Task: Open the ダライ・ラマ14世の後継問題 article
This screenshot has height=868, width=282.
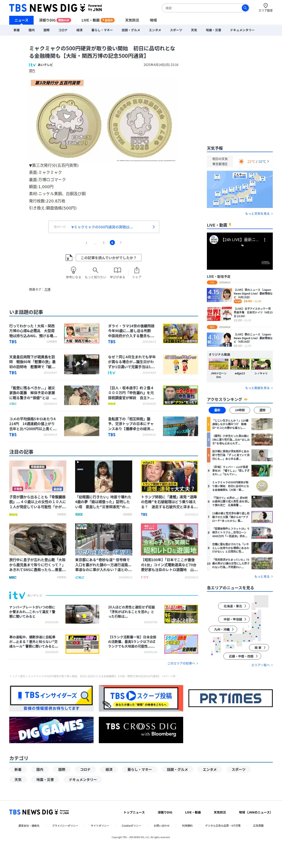Action: tap(153, 334)
